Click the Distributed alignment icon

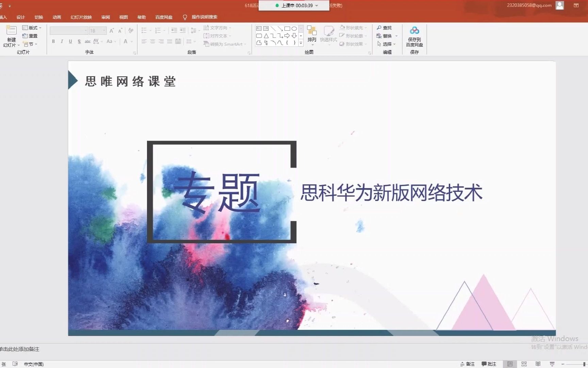[x=178, y=41]
